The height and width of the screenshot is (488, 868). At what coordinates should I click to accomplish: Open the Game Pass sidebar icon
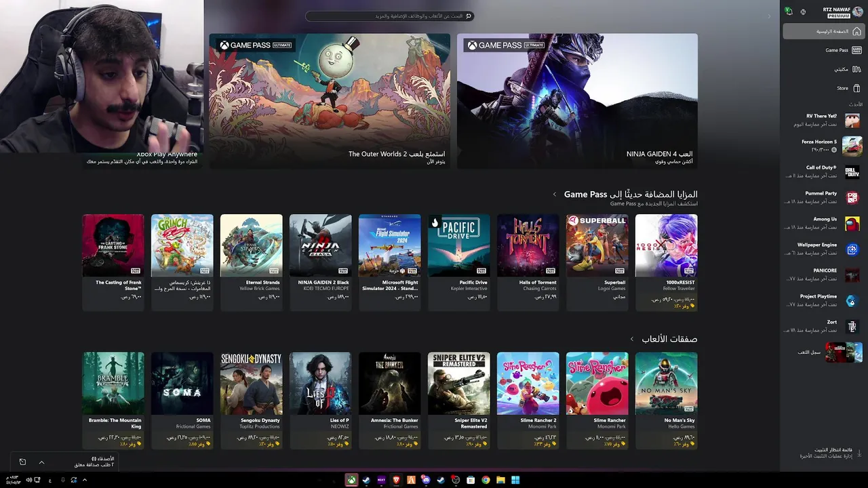(856, 50)
